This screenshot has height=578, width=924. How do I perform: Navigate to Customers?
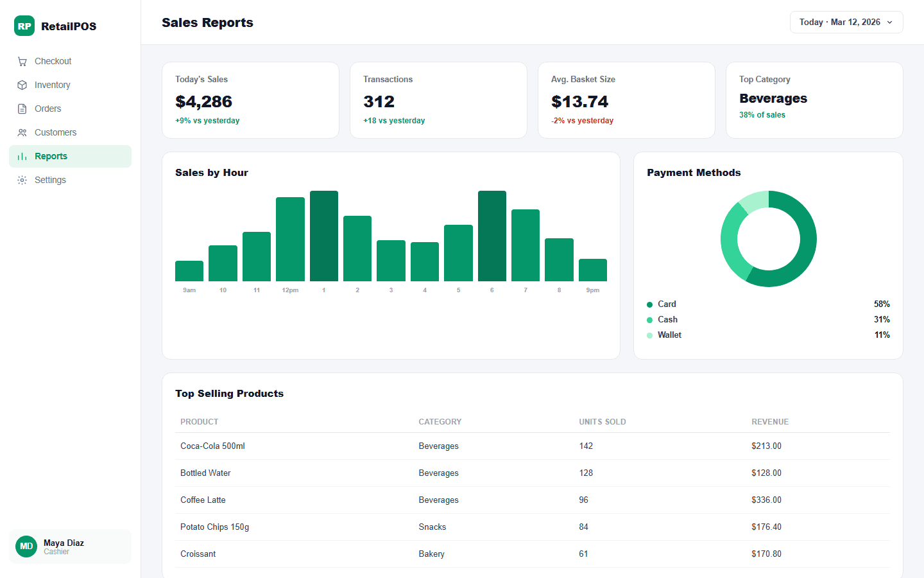pos(71,133)
